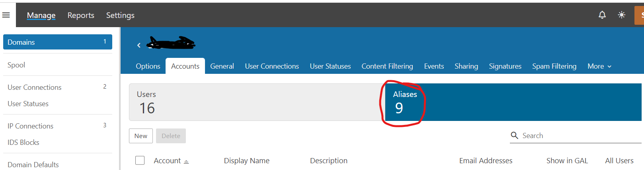Viewport: 644px width, 170px height.
Task: Select all accounts checkbox in header
Action: (140, 160)
